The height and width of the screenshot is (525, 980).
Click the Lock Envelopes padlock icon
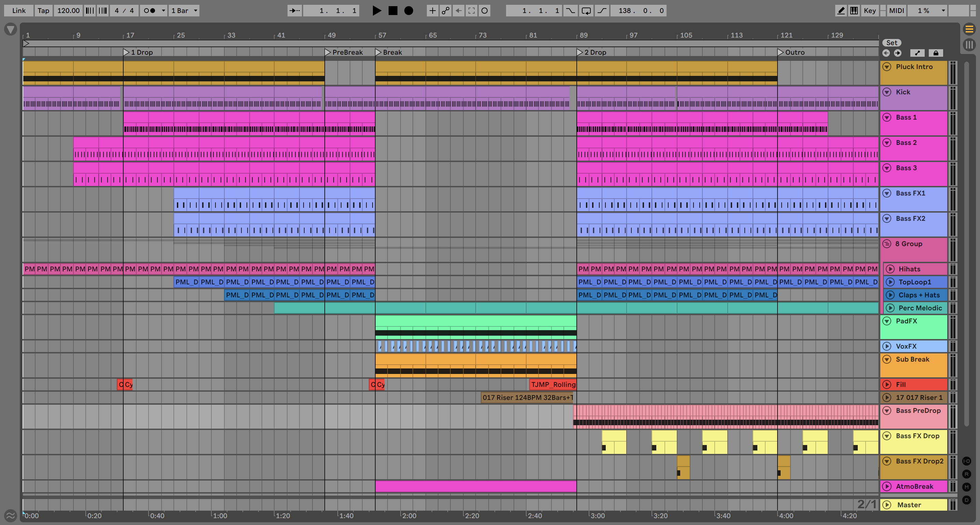pyautogui.click(x=936, y=53)
